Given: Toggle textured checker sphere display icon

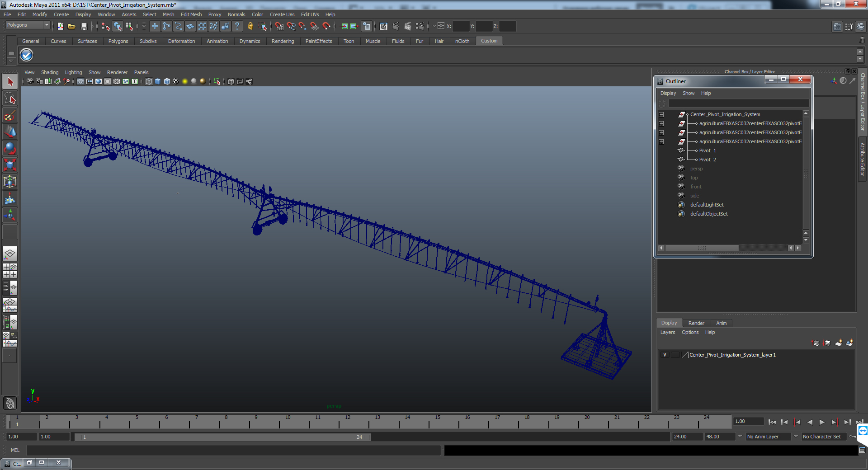Looking at the screenshot, I should 176,81.
